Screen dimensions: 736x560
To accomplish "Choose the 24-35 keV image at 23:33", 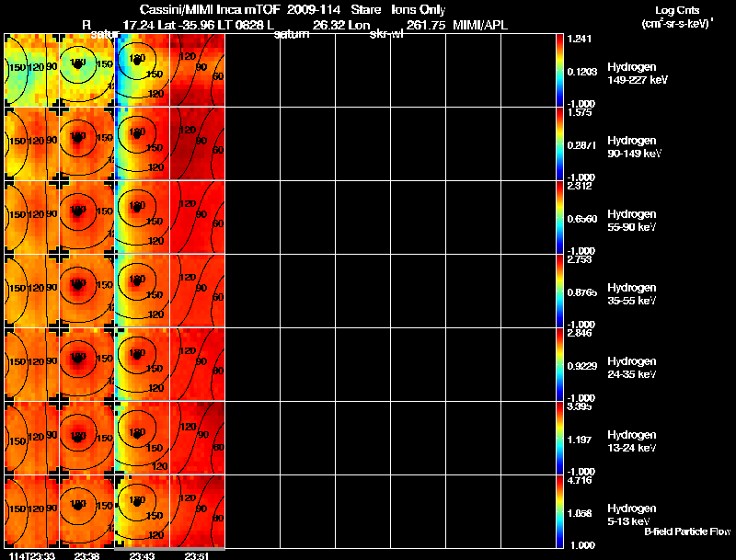I will tap(31, 365).
